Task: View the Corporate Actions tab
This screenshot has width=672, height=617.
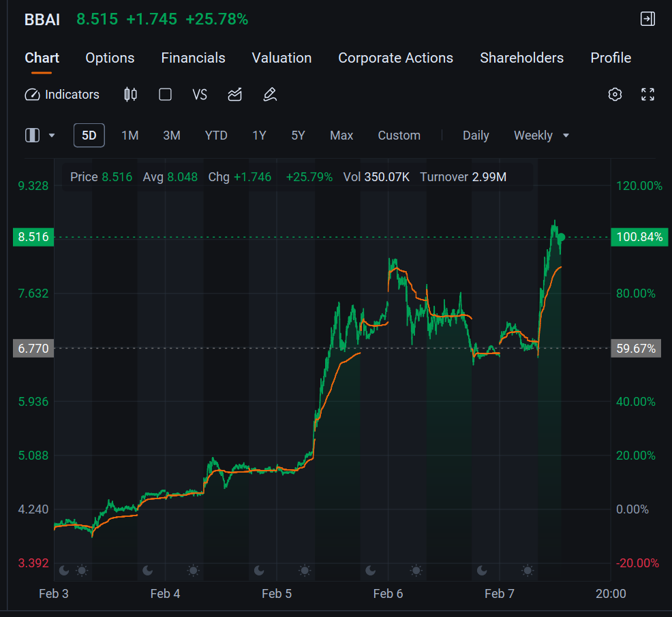Action: pyautogui.click(x=395, y=58)
